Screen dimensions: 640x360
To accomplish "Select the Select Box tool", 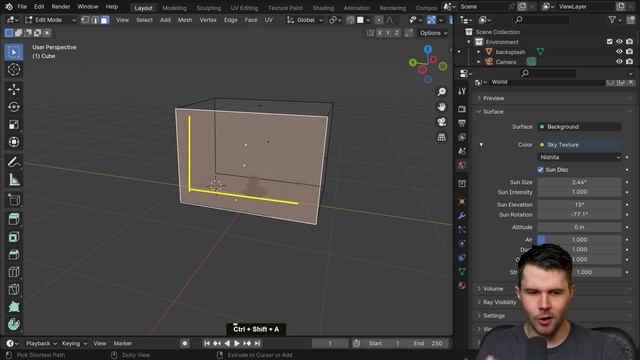I will click(13, 52).
